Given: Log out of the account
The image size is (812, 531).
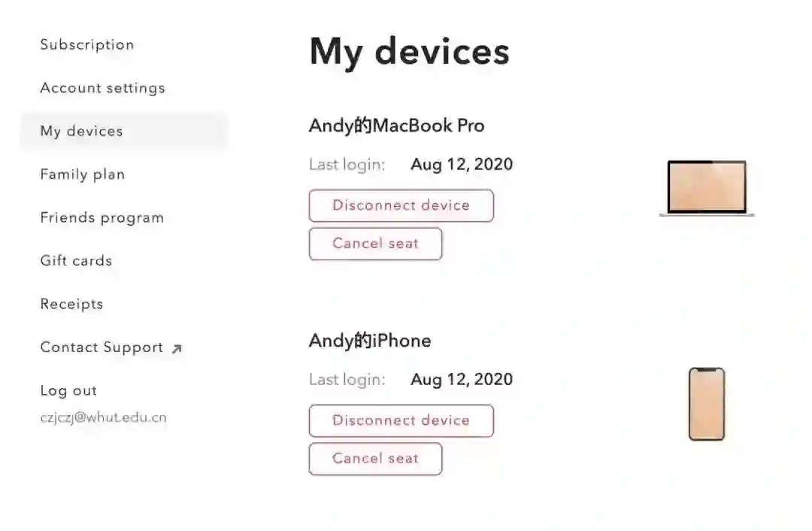Looking at the screenshot, I should [68, 391].
